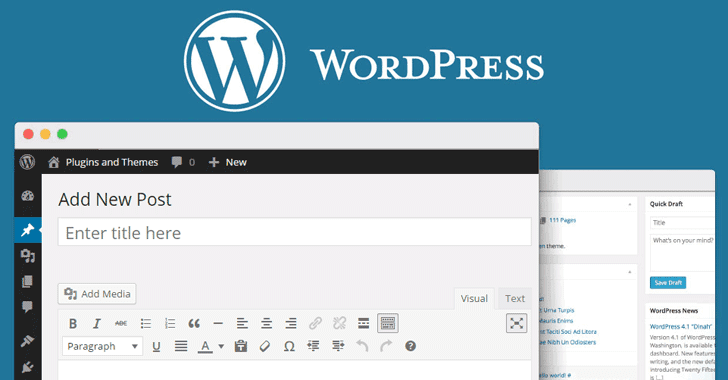The image size is (728, 380).
Task: Enter distraction-free fullscreen writing mode
Action: (516, 323)
